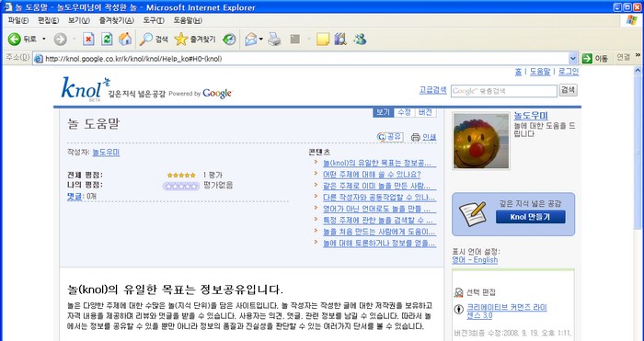
Task: Expand the toolbar overflow chevron next to 연결
Action: (x=638, y=55)
